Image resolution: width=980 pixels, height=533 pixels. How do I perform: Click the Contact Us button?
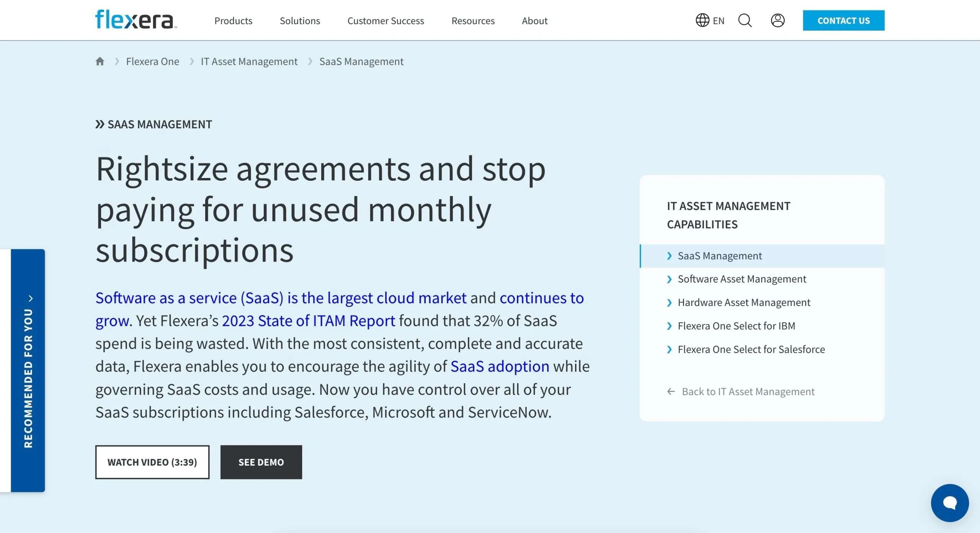point(844,20)
